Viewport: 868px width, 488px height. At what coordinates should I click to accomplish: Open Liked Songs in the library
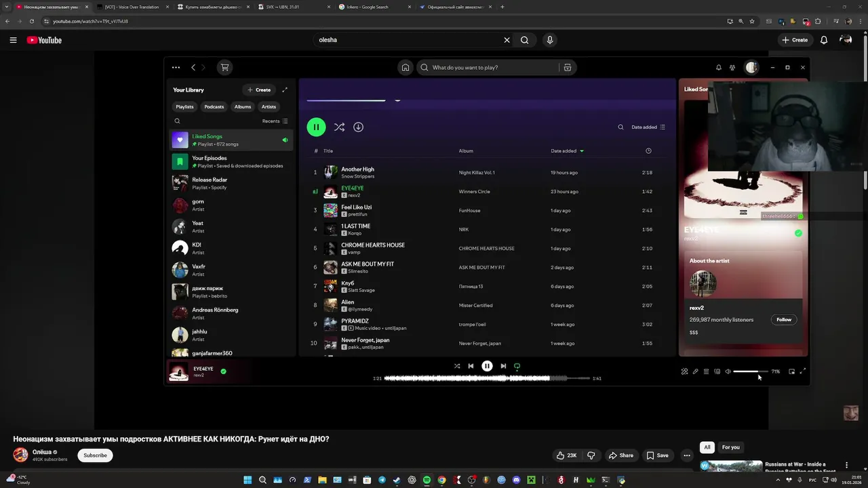(231, 140)
